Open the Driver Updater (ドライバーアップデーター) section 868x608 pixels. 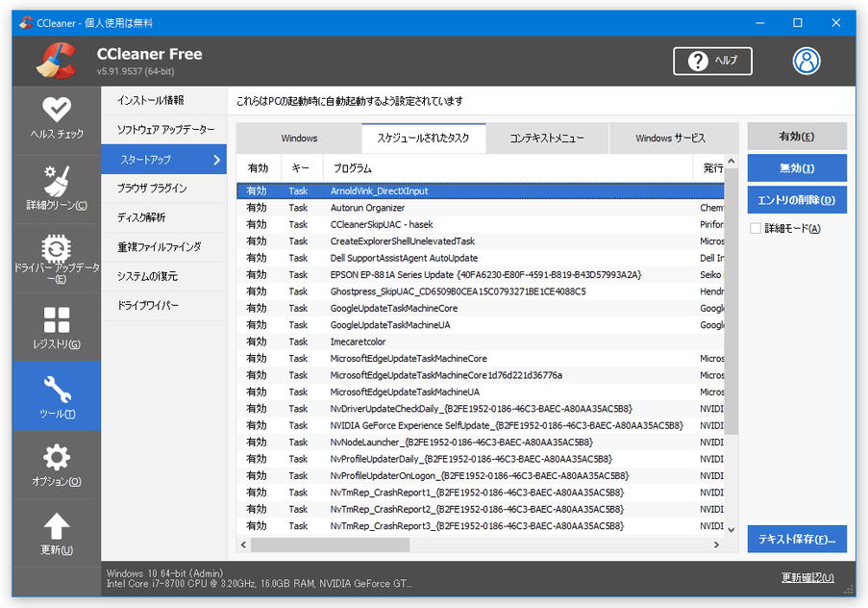point(57,258)
